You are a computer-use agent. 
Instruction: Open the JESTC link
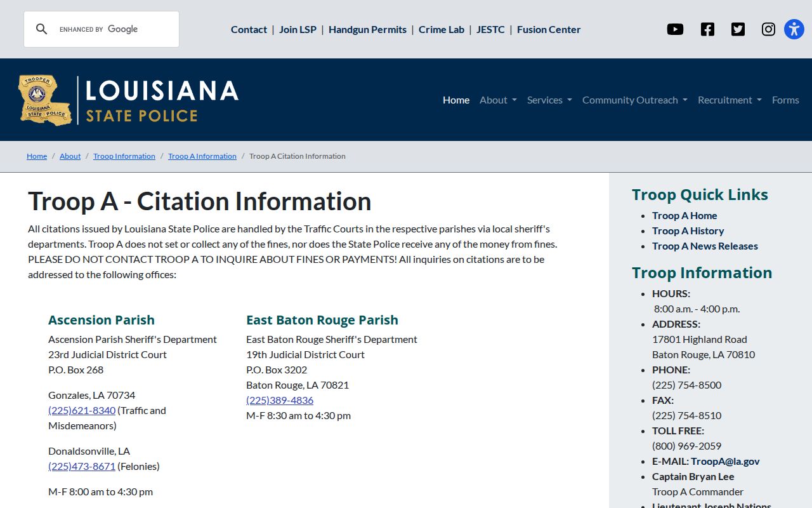(x=490, y=29)
